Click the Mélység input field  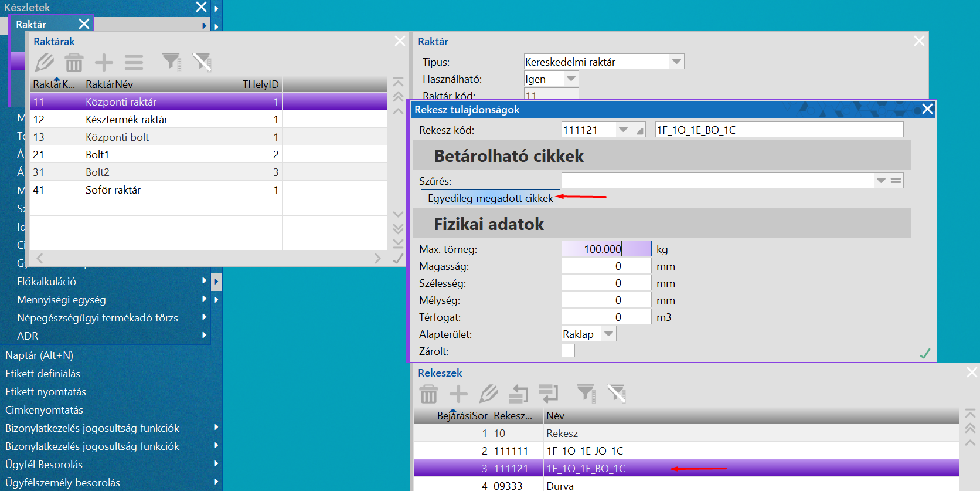pyautogui.click(x=606, y=300)
